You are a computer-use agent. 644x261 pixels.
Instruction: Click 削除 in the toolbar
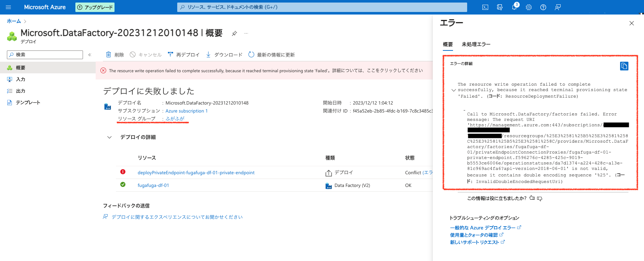point(115,55)
